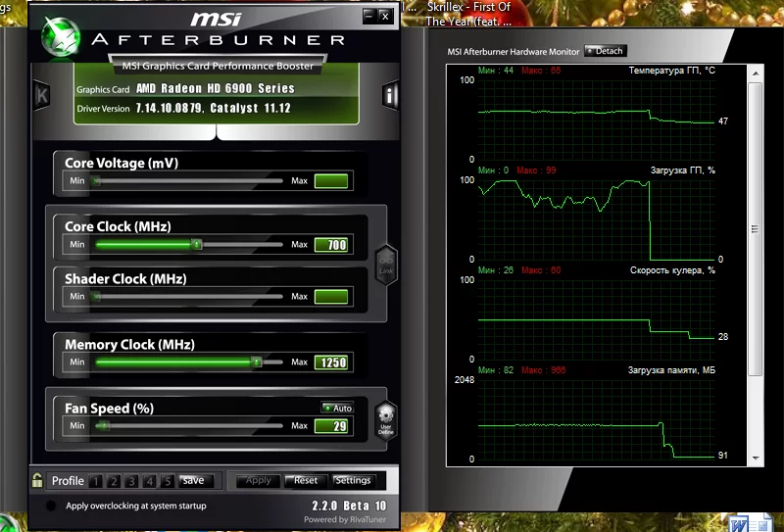
Task: Click the MSI Afterburner dragon logo
Action: [60, 37]
